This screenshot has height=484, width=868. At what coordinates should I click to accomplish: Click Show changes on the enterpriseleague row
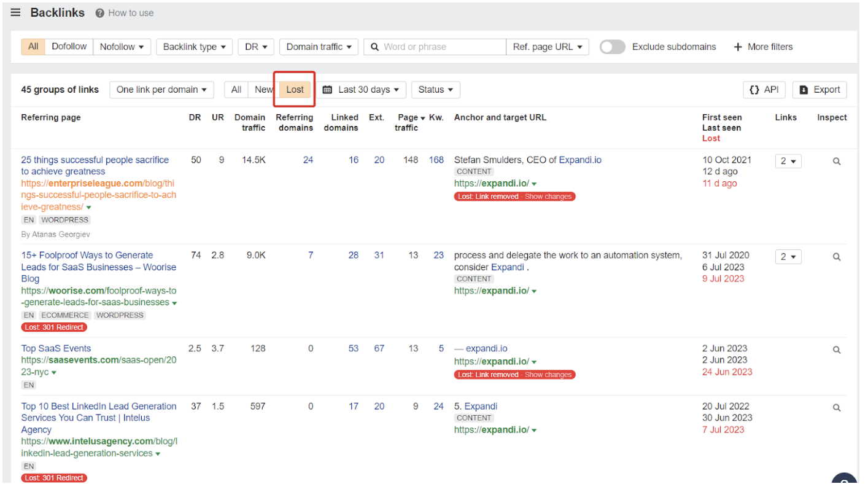pyautogui.click(x=548, y=197)
